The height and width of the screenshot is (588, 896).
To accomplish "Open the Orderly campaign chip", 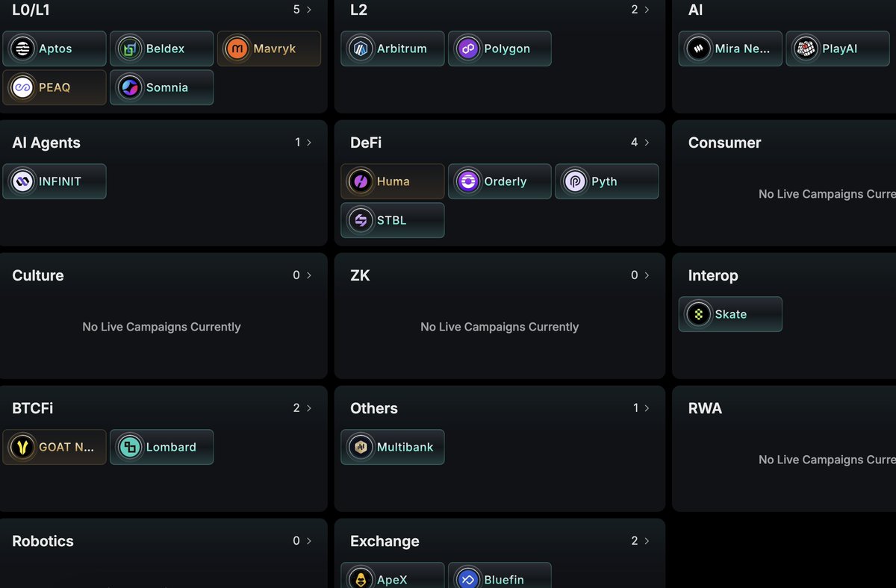I will tap(500, 181).
